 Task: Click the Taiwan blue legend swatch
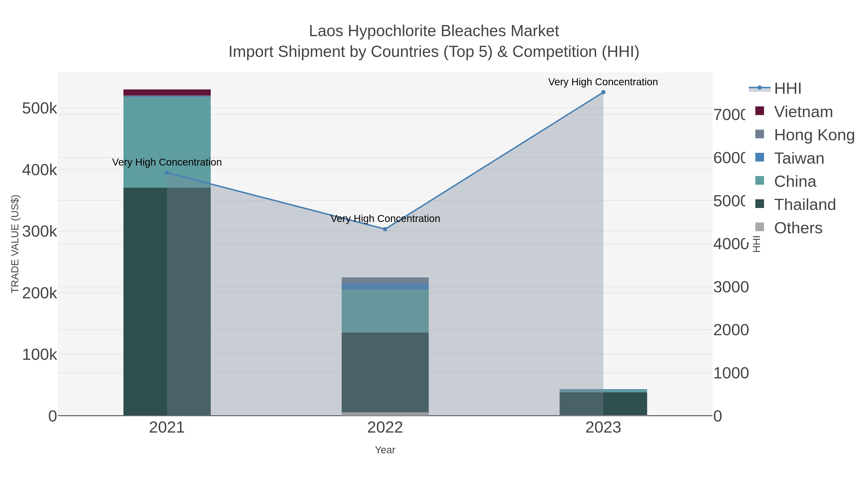(760, 157)
